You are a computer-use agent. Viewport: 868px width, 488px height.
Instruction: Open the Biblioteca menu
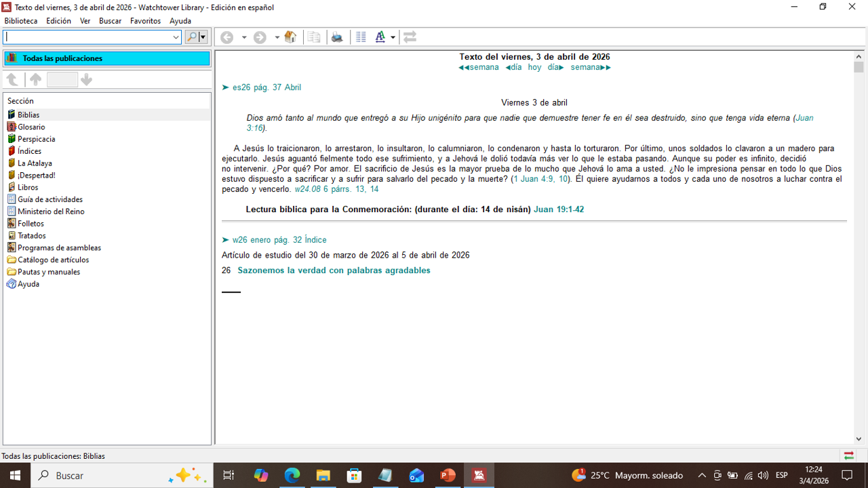pyautogui.click(x=21, y=21)
